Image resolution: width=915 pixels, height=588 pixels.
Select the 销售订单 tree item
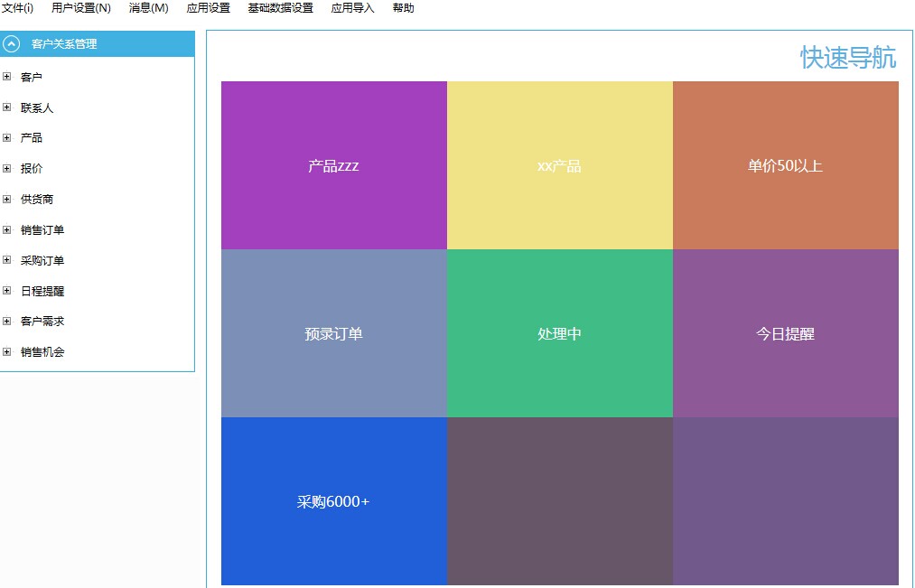pyautogui.click(x=42, y=229)
